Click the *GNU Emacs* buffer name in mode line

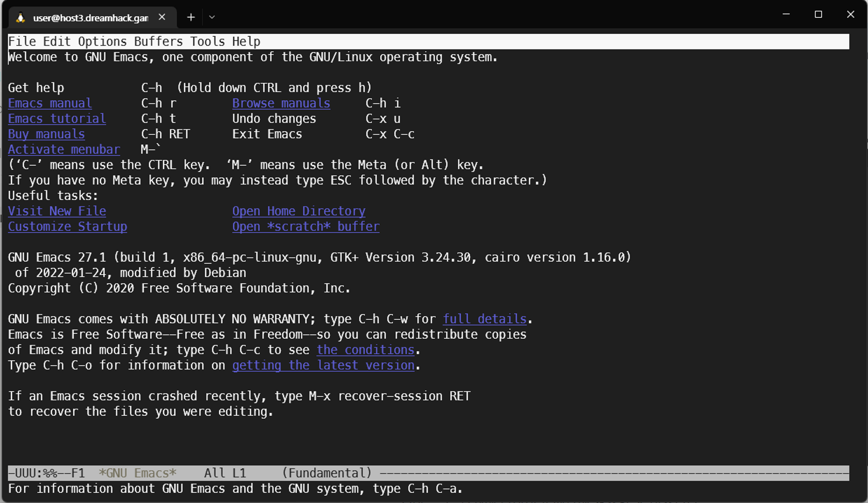[138, 473]
